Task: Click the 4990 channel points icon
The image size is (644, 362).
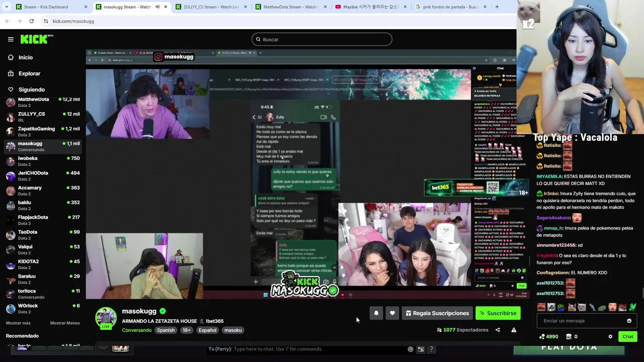Action: (542, 337)
